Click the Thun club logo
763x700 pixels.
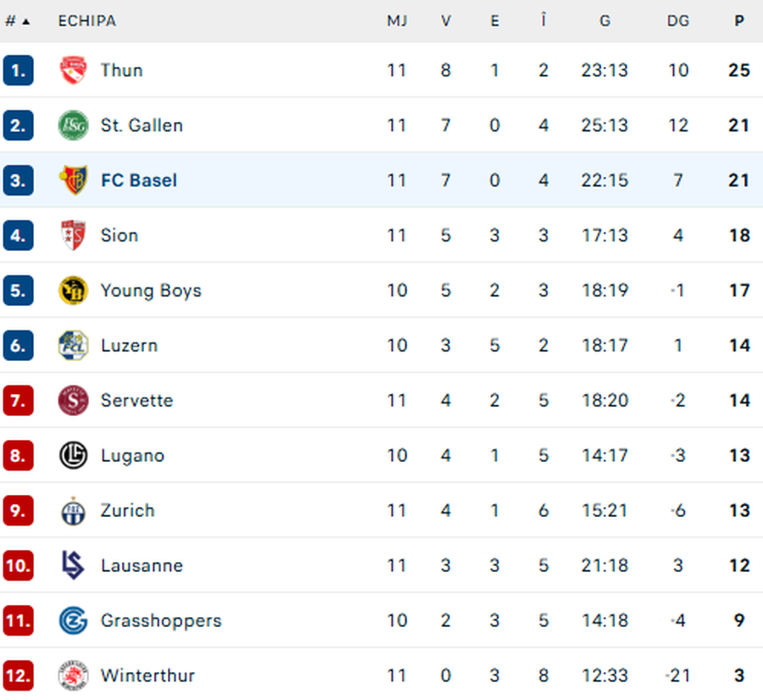[73, 70]
